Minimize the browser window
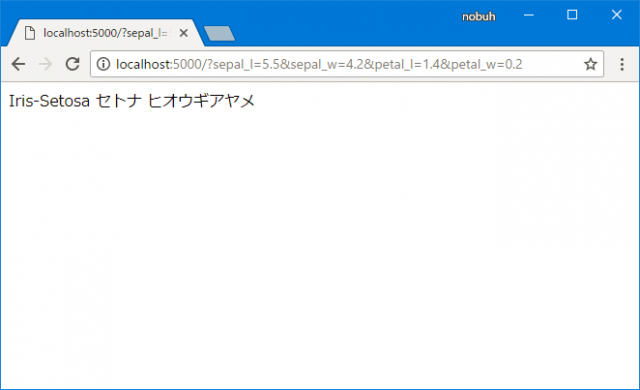This screenshot has width=640, height=390. coord(529,15)
